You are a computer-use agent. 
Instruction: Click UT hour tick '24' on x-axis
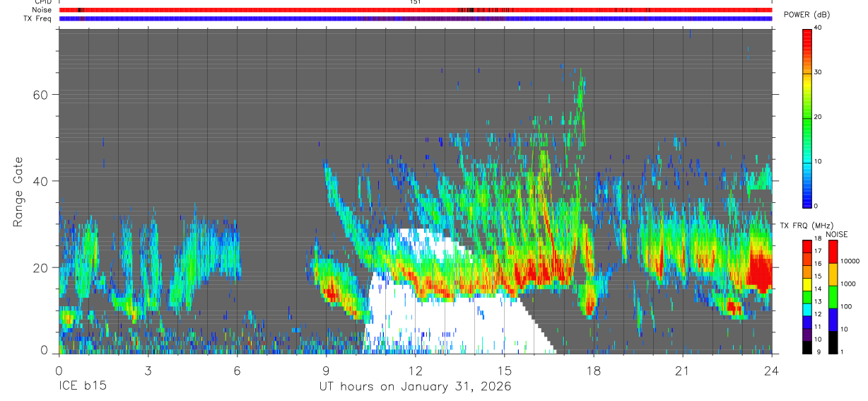(771, 370)
